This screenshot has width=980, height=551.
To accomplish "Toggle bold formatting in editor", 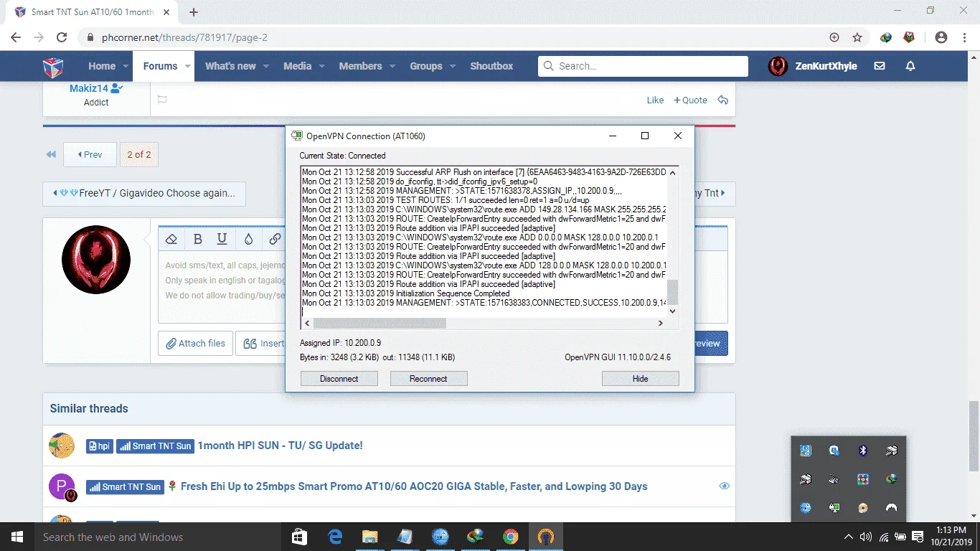I will (198, 239).
